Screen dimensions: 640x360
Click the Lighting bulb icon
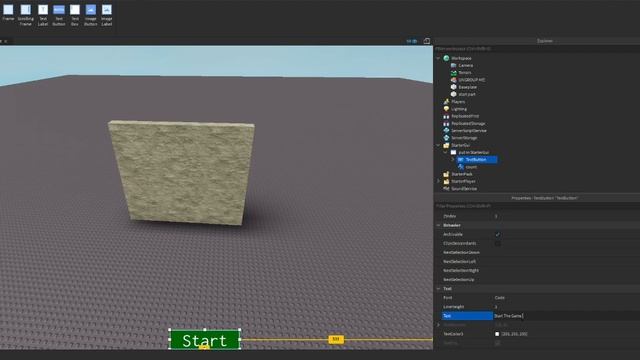446,109
